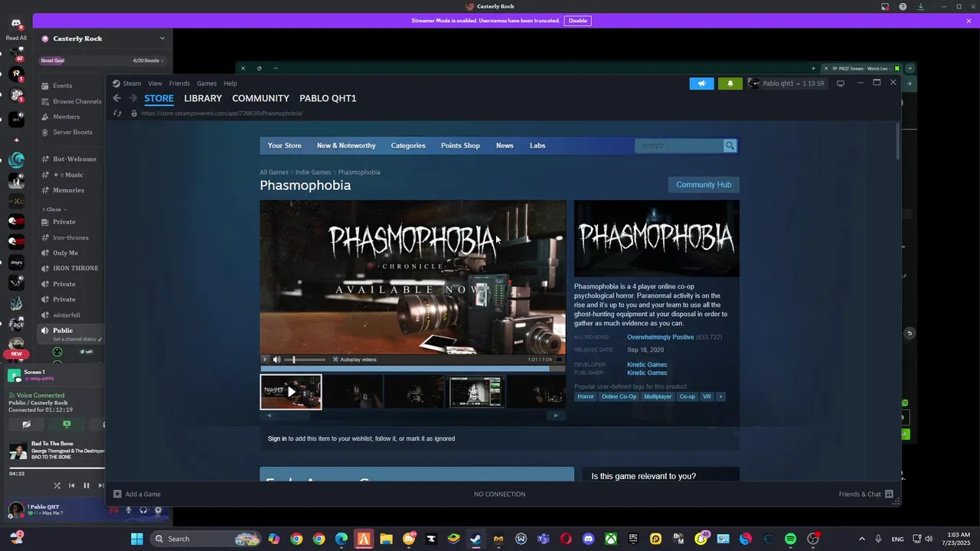Adjust the trailer volume slider
This screenshot has width=980, height=551.
305,360
